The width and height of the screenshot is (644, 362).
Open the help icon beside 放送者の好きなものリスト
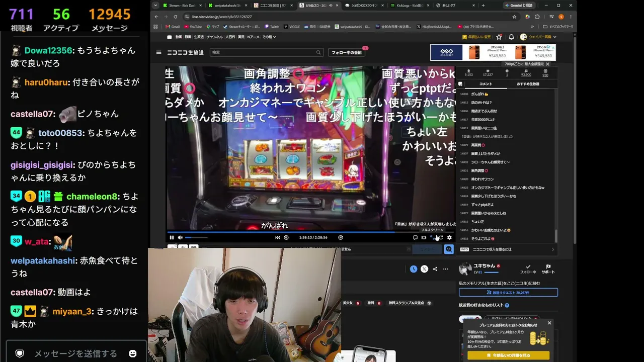pos(507,305)
